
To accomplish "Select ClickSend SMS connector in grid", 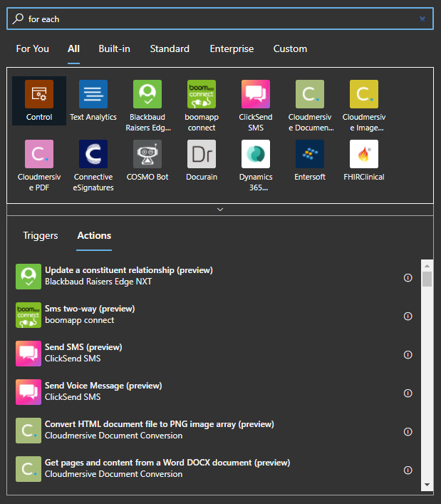I will [256, 94].
